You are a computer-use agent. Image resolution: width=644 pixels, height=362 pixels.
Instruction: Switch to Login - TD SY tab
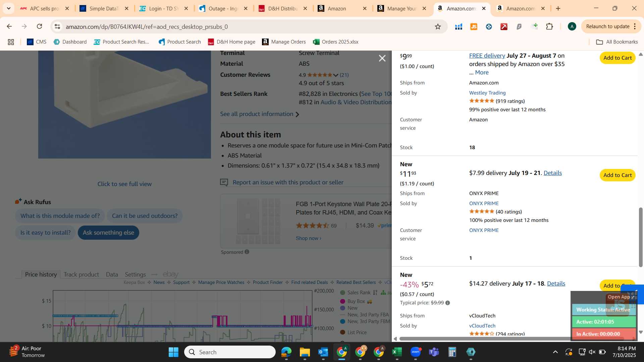point(164,8)
